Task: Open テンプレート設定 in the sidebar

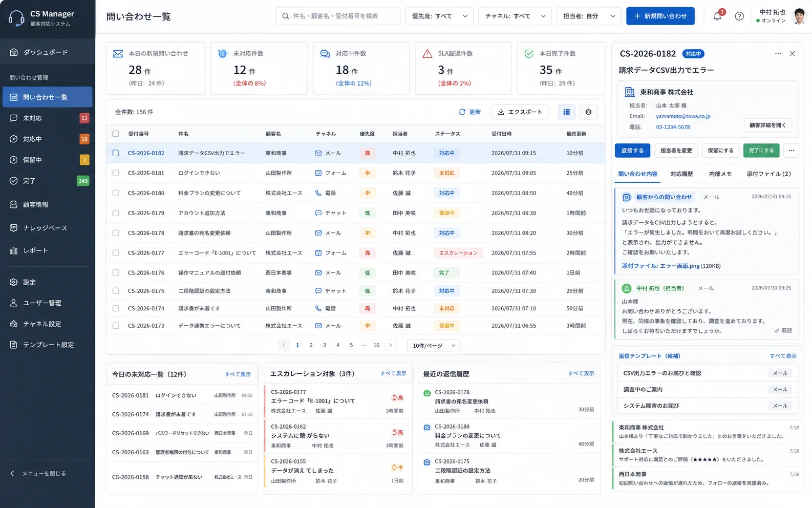Action: pyautogui.click(x=47, y=345)
